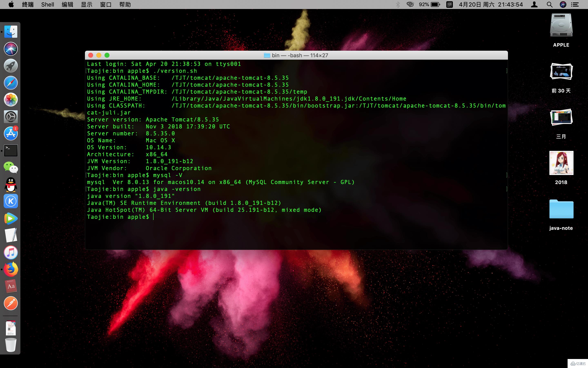
Task: Open the Shell menu
Action: [48, 4]
